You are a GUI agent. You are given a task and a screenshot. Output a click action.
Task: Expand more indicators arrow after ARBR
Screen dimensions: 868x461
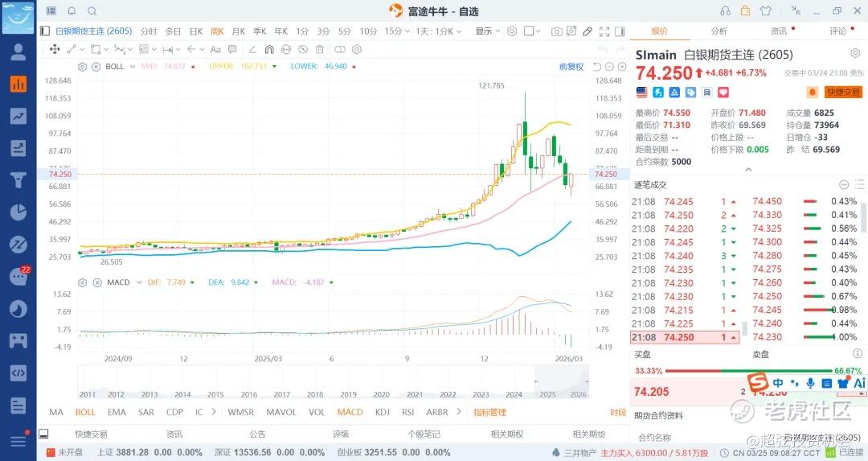click(458, 412)
